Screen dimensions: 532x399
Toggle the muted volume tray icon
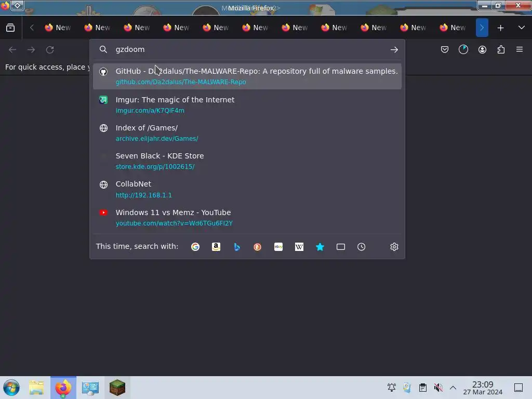(438, 388)
